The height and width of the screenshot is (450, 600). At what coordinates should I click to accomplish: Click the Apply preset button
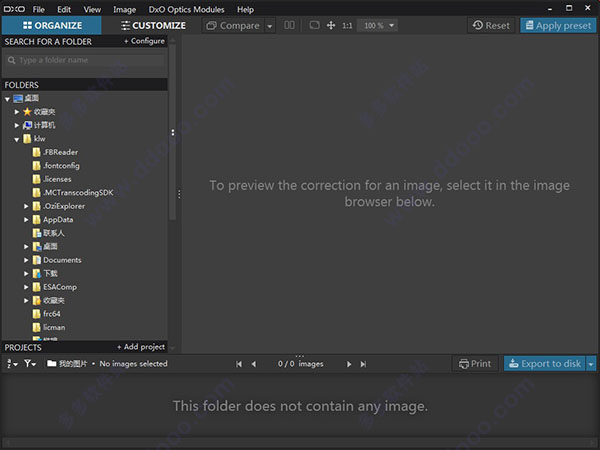[558, 26]
